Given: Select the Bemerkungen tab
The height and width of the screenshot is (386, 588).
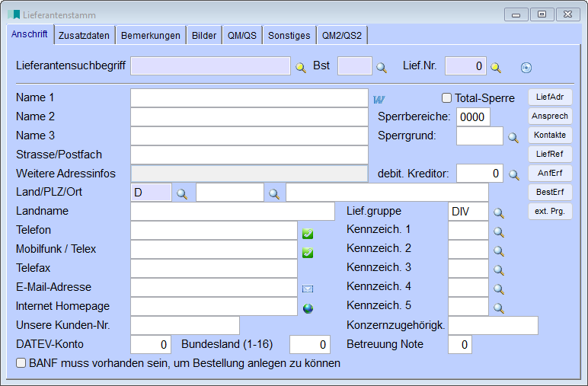Looking at the screenshot, I should (x=152, y=36).
